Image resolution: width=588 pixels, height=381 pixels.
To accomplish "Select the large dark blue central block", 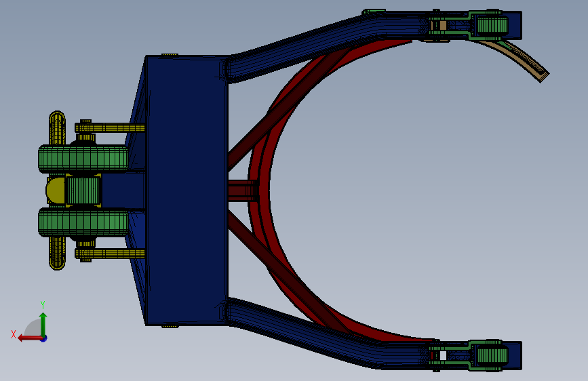I will tap(187, 190).
